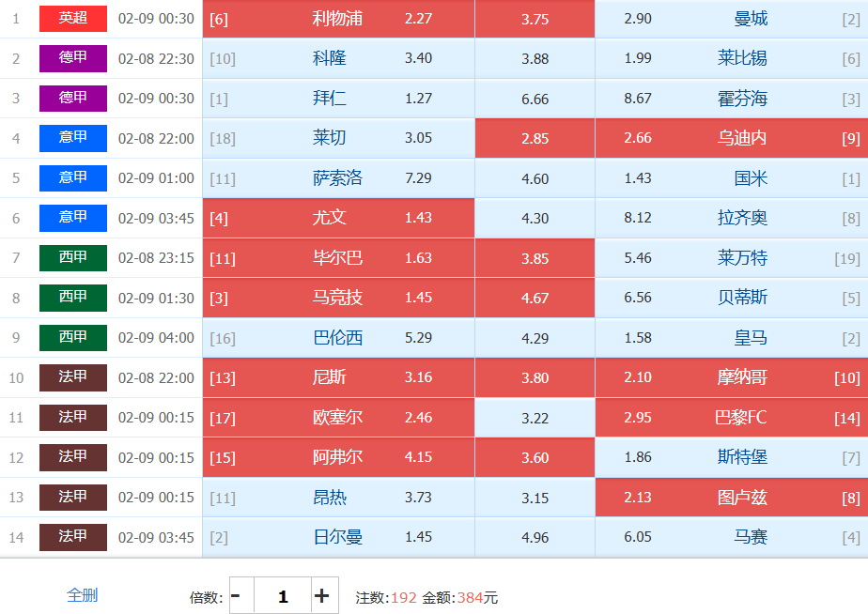Toggle the 3.75 draw odds
Image resolution: width=868 pixels, height=614 pixels.
click(x=535, y=19)
